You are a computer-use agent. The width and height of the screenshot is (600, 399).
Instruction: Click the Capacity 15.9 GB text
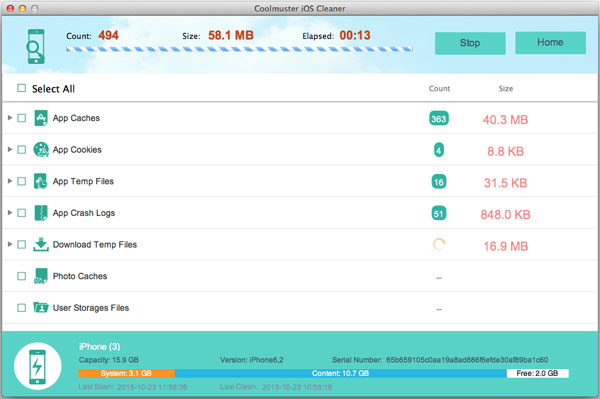pos(109,360)
